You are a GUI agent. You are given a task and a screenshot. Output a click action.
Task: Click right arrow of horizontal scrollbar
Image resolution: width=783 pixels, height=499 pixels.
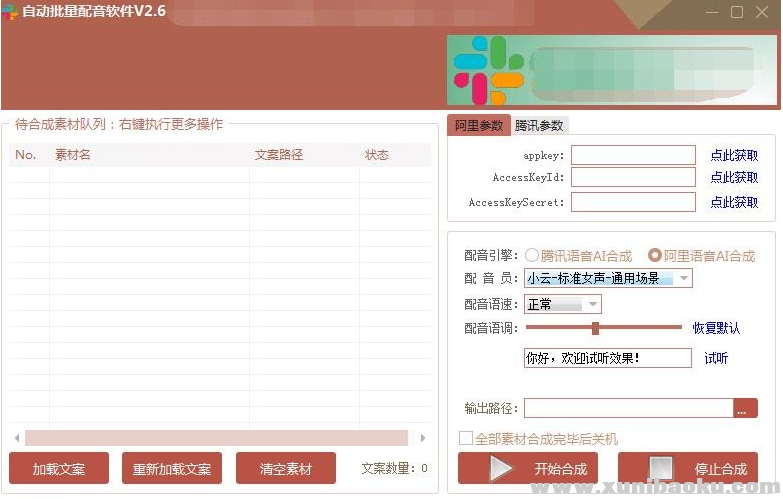[x=423, y=438]
